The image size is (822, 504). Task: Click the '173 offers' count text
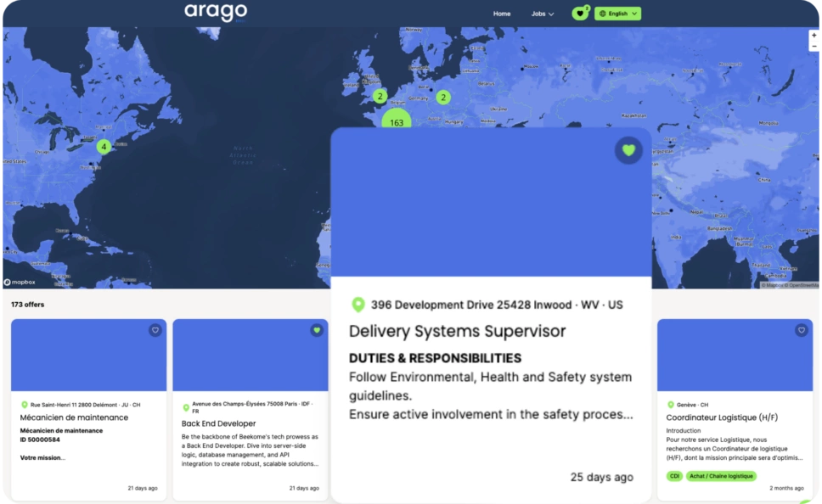point(28,305)
